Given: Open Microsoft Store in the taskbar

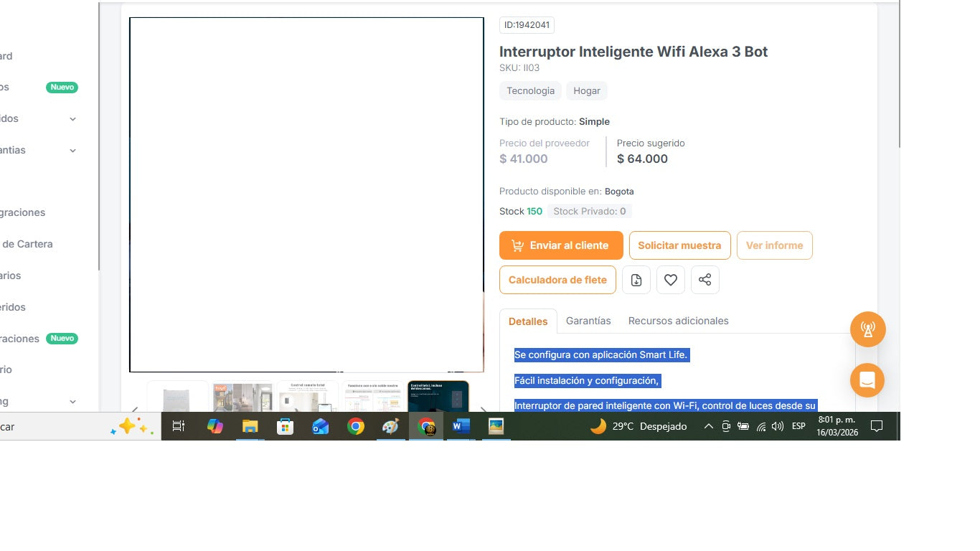Looking at the screenshot, I should 285,427.
